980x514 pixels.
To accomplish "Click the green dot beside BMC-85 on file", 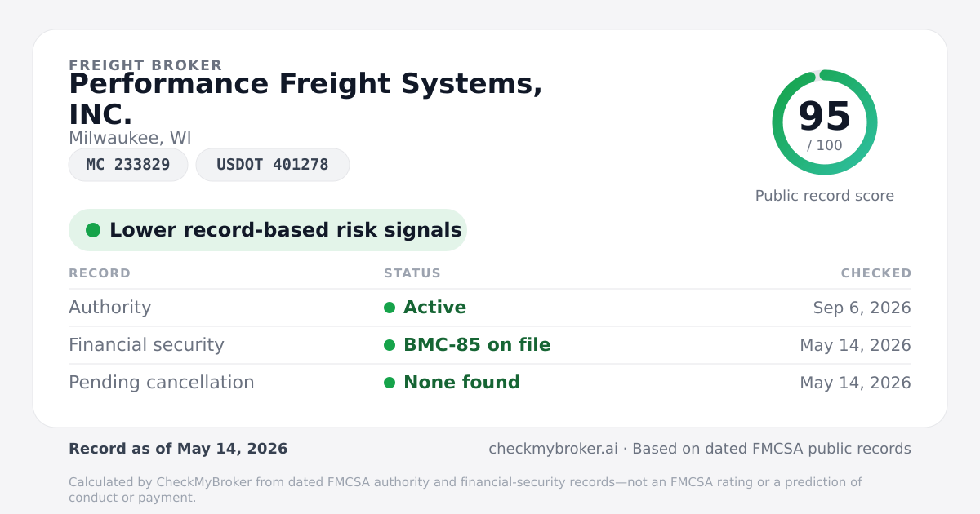I will (x=390, y=345).
